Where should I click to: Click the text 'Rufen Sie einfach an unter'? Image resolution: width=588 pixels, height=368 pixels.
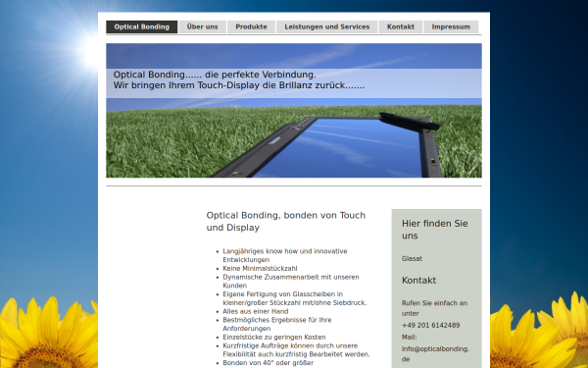click(x=434, y=308)
